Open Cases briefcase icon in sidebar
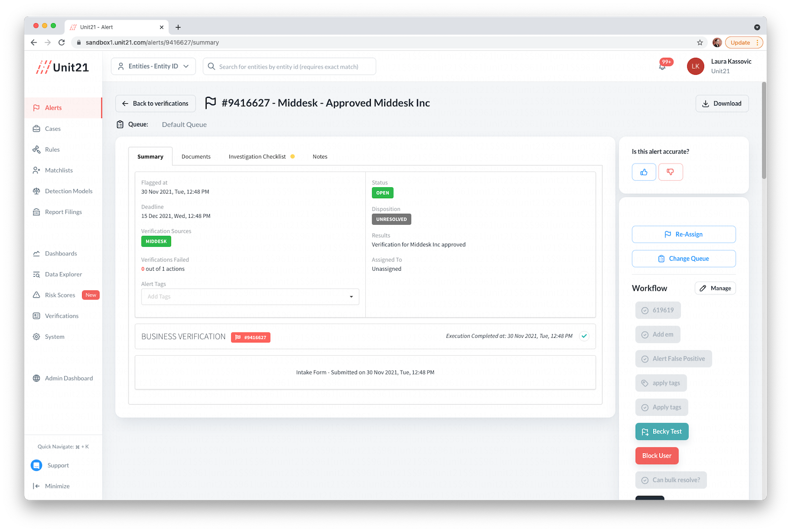This screenshot has height=532, width=791. (36, 128)
